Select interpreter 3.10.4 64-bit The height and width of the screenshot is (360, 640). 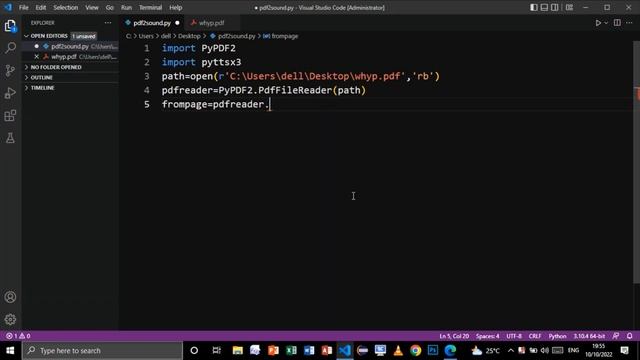click(x=589, y=336)
